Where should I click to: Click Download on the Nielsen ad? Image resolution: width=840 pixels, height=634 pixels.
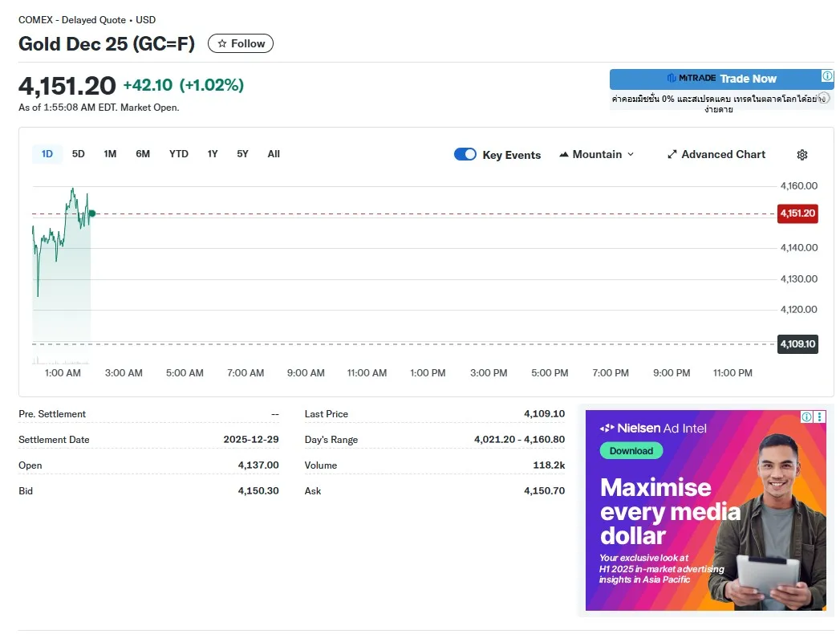631,451
